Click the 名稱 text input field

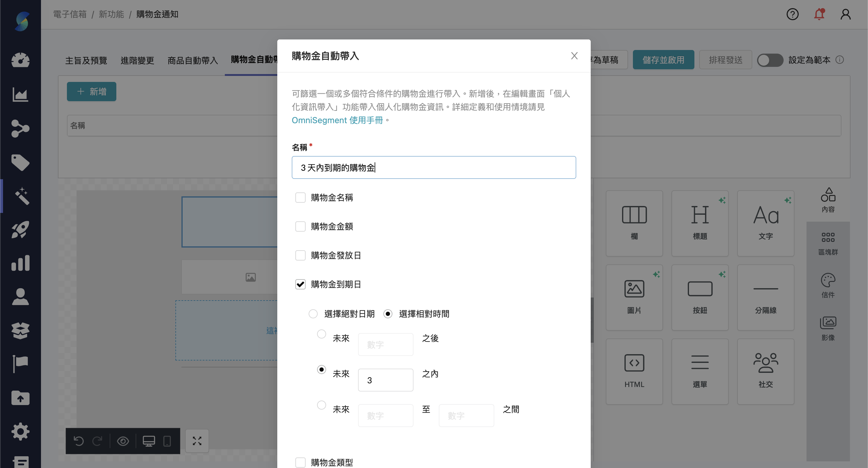click(433, 167)
